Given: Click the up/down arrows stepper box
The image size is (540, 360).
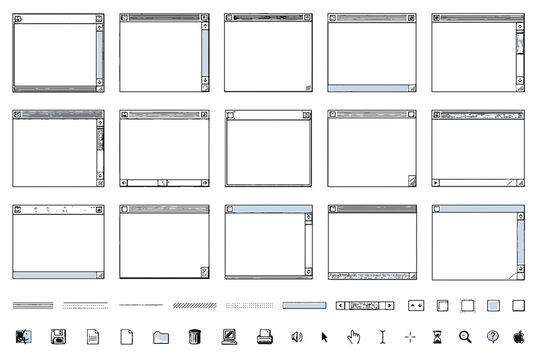Looking at the screenshot, I should 416,306.
